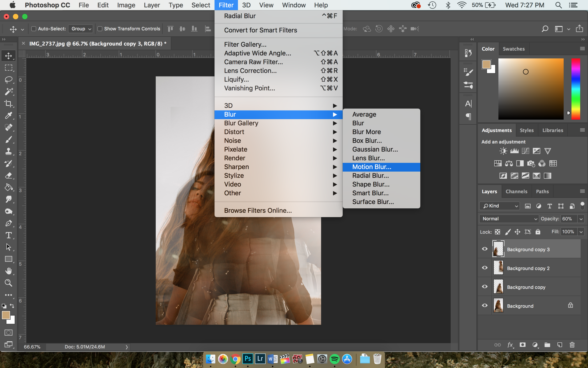Screen dimensions: 588x368
Task: Switch to the Swatches tab
Action: (x=513, y=49)
